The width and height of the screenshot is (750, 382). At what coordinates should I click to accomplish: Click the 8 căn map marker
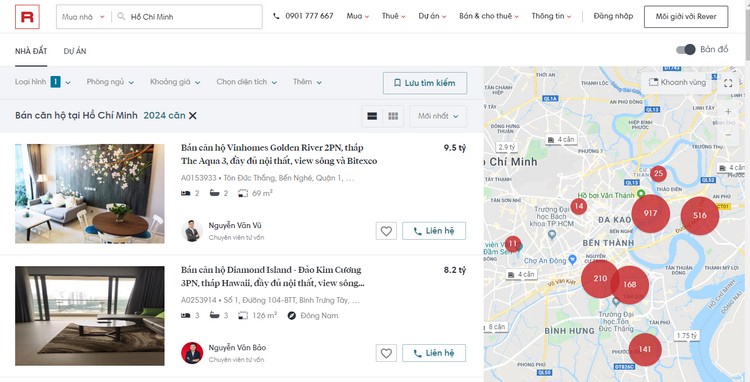(496, 327)
